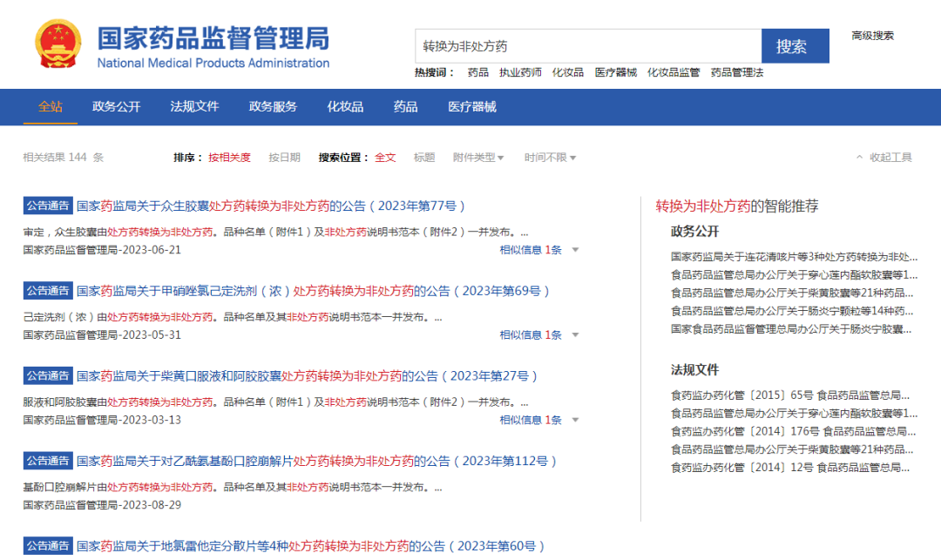Screen dimensions: 941x560
Task: Click hot search word 药品管理法
Action: [735, 73]
